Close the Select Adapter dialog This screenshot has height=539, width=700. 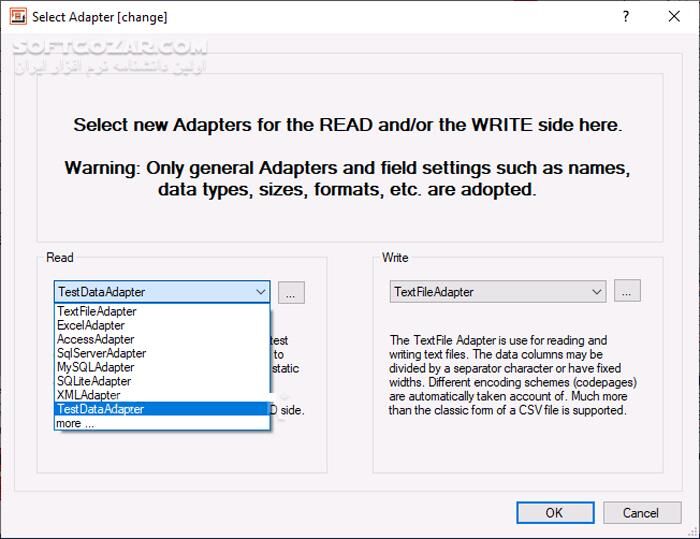click(674, 16)
